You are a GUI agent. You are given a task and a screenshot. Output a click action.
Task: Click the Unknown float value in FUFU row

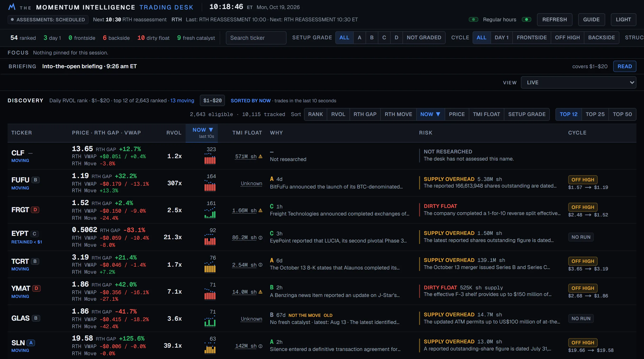[251, 184]
